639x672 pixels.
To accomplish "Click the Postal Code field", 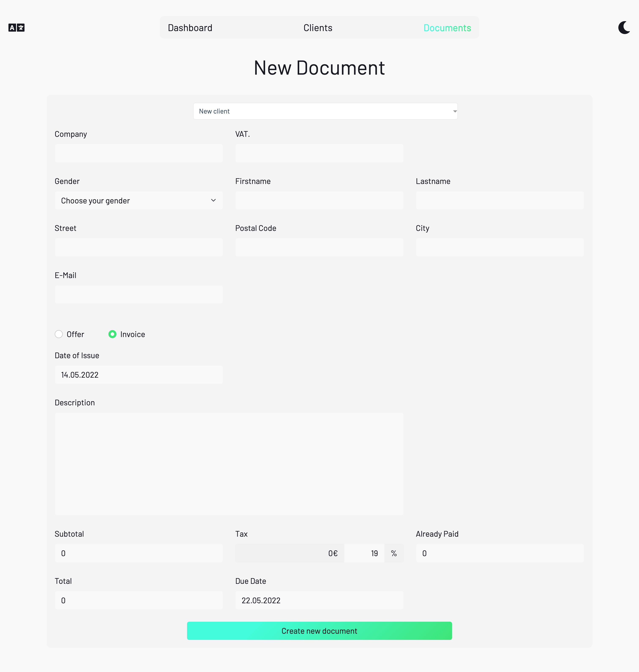I will 319,247.
